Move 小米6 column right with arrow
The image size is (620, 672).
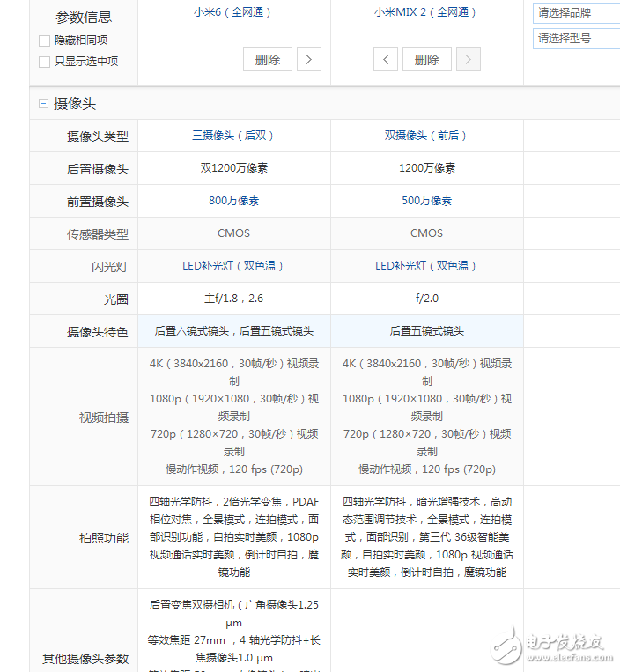(x=309, y=59)
